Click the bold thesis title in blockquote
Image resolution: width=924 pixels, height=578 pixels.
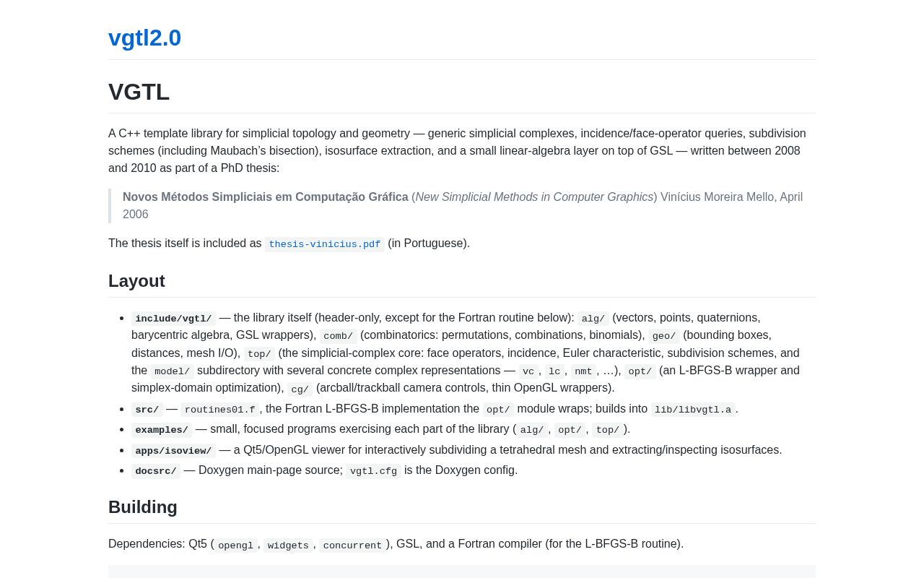pos(266,197)
